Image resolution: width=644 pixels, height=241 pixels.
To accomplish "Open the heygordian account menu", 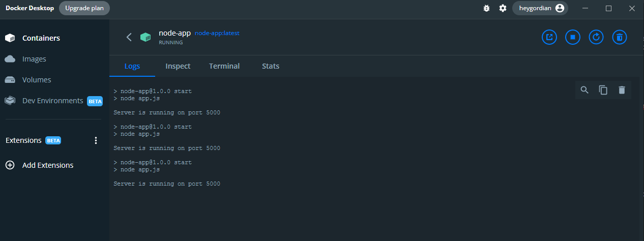I will pyautogui.click(x=540, y=8).
